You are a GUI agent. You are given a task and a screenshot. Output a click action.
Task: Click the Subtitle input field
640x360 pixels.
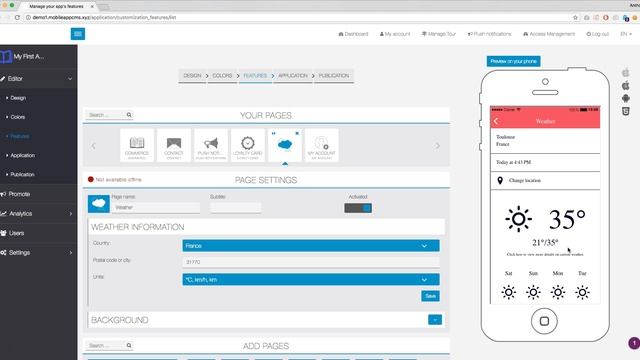(x=236, y=207)
